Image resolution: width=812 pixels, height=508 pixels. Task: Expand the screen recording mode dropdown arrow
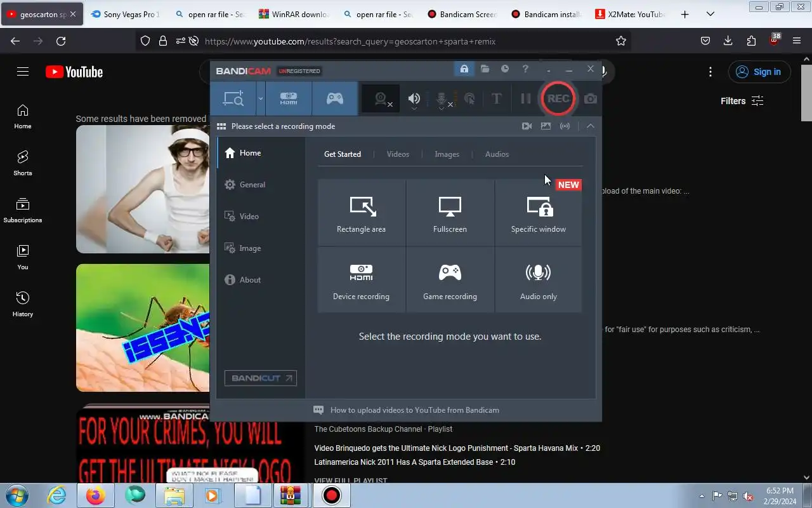click(260, 98)
